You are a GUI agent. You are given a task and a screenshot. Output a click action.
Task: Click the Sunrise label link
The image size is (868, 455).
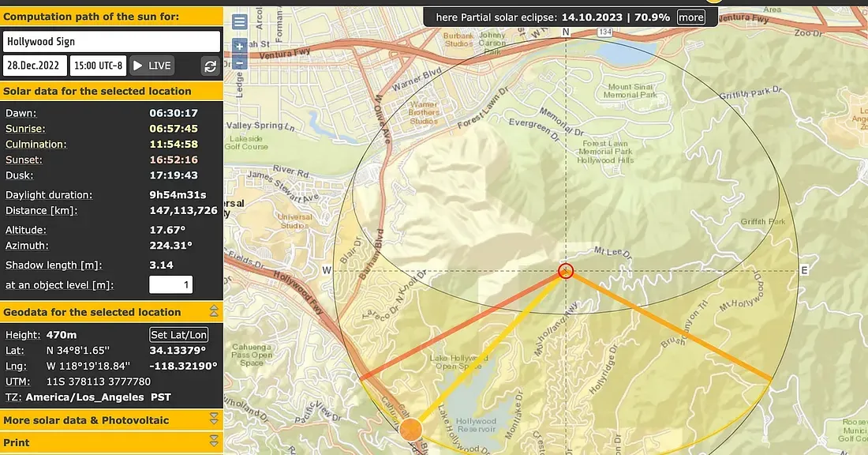pos(25,129)
